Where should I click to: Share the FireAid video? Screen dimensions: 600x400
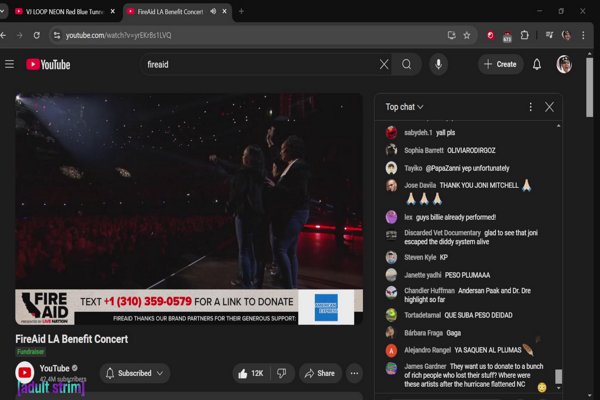pyautogui.click(x=320, y=373)
